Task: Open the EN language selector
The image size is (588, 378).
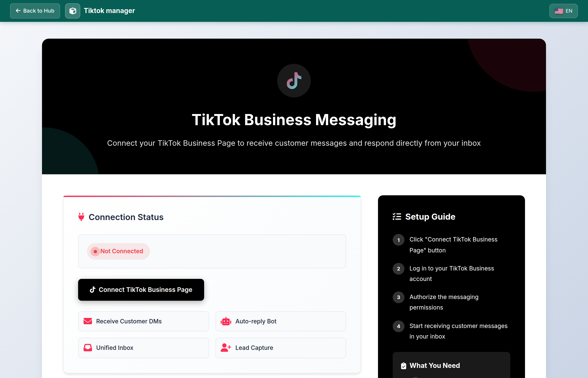Action: tap(563, 11)
